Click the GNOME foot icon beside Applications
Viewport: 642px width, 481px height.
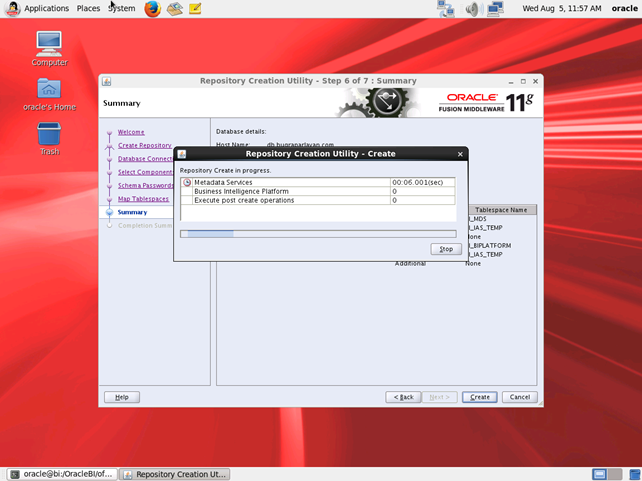click(12, 9)
